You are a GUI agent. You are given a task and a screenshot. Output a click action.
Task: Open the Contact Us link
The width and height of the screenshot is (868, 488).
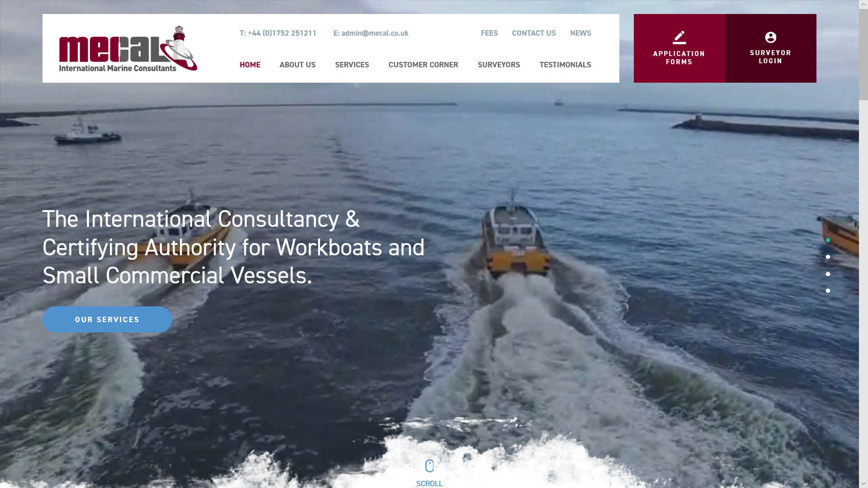(x=534, y=33)
